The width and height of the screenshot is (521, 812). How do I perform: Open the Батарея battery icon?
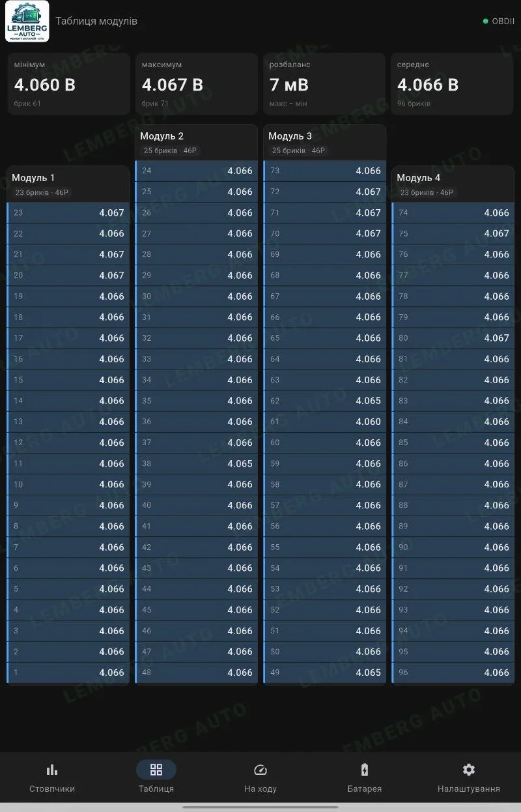click(x=365, y=770)
